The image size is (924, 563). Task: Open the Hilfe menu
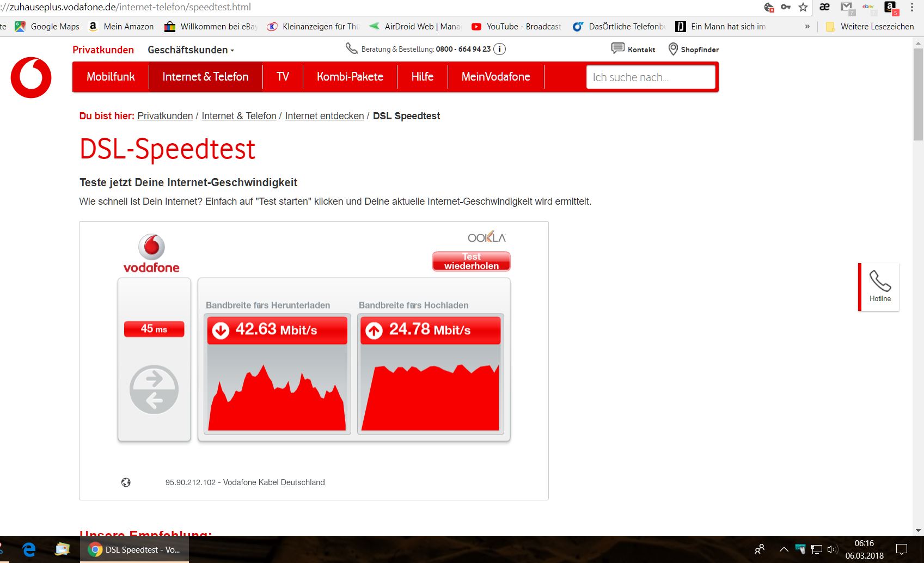[423, 77]
